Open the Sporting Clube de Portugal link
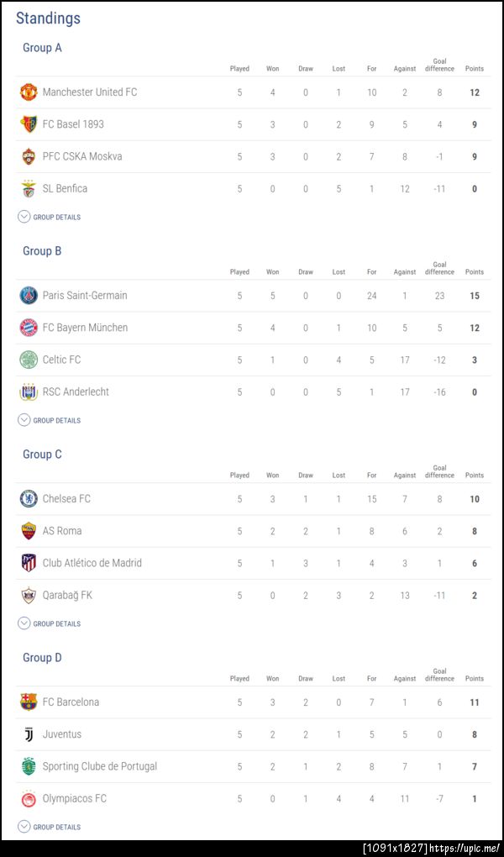The width and height of the screenshot is (504, 857). 99,766
